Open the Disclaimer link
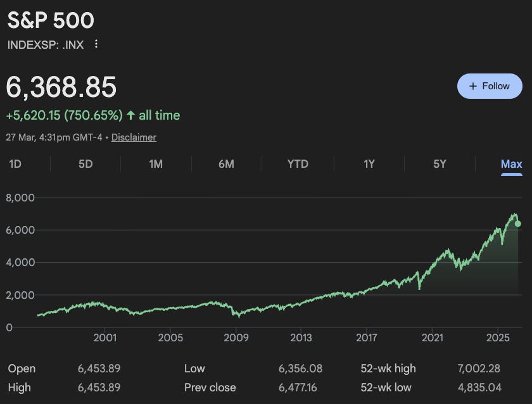 point(134,137)
